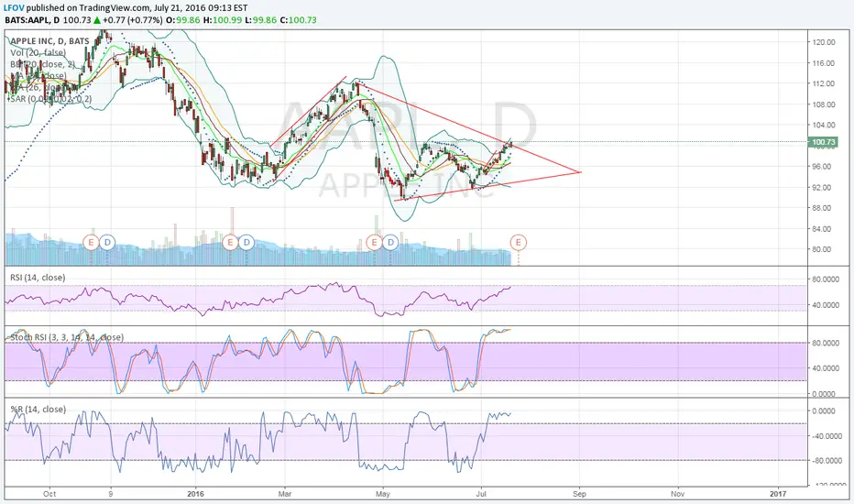Click the Mar date axis label
The height and width of the screenshot is (504, 854).
[x=285, y=494]
